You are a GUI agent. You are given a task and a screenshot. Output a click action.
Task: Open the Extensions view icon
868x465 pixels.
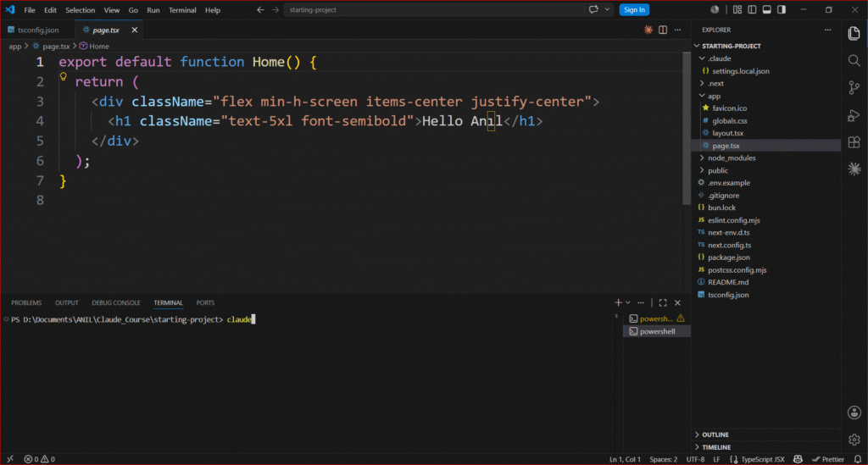tap(854, 142)
